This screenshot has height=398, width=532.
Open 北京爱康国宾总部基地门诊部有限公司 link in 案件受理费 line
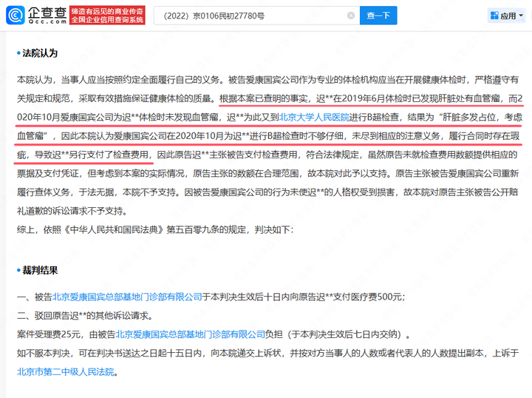click(191, 334)
